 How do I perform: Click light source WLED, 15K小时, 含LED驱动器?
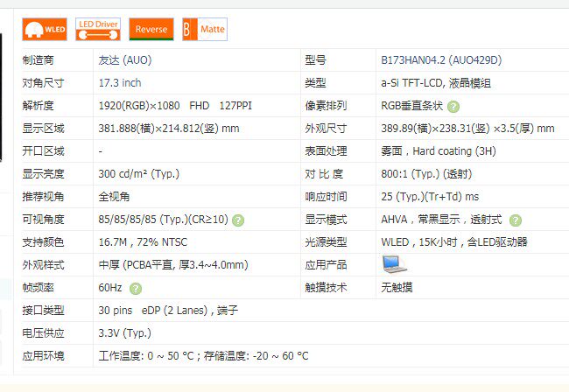pyautogui.click(x=454, y=242)
